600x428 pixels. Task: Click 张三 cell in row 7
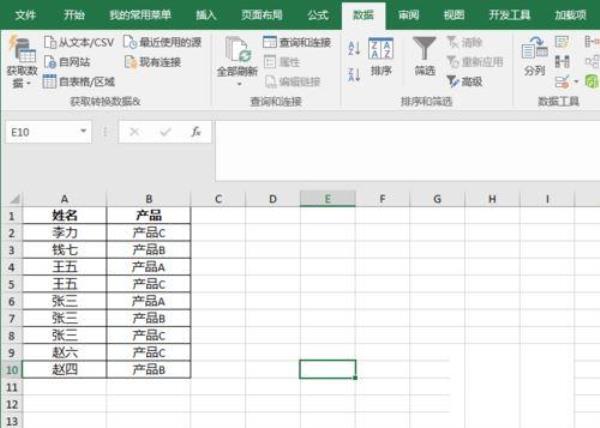[64, 318]
